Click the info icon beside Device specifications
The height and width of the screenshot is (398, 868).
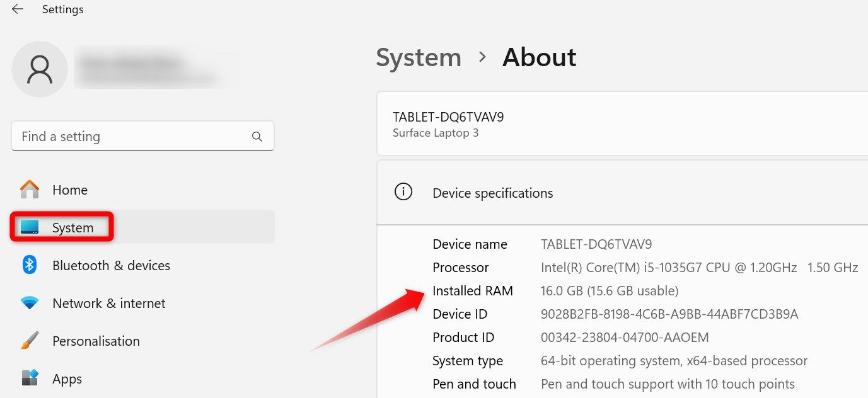click(x=403, y=191)
